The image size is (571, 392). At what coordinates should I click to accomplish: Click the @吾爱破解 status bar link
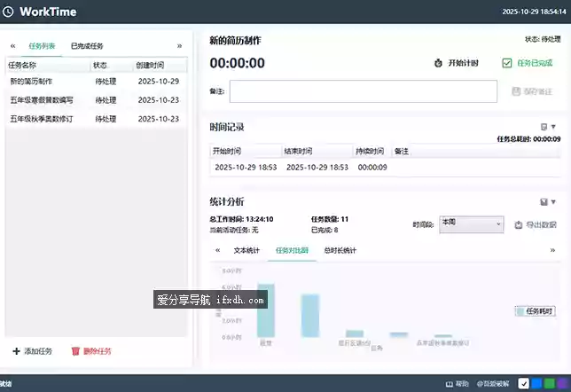click(x=493, y=384)
